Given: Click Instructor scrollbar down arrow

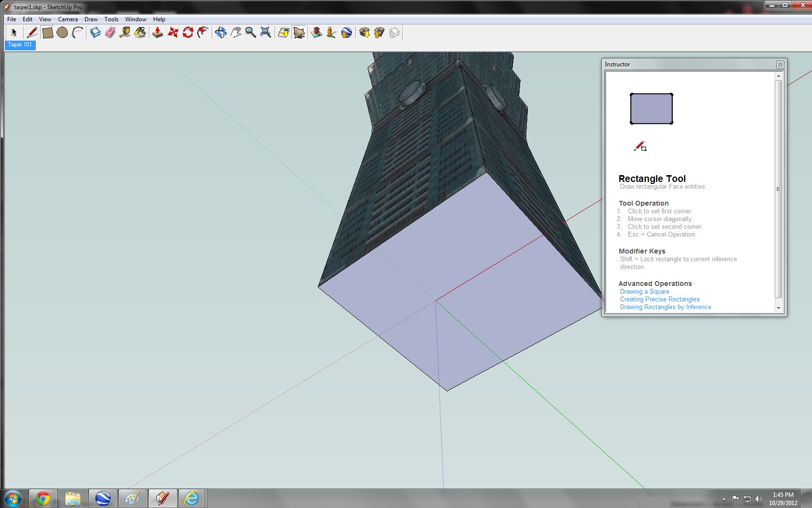Looking at the screenshot, I should click(x=778, y=308).
